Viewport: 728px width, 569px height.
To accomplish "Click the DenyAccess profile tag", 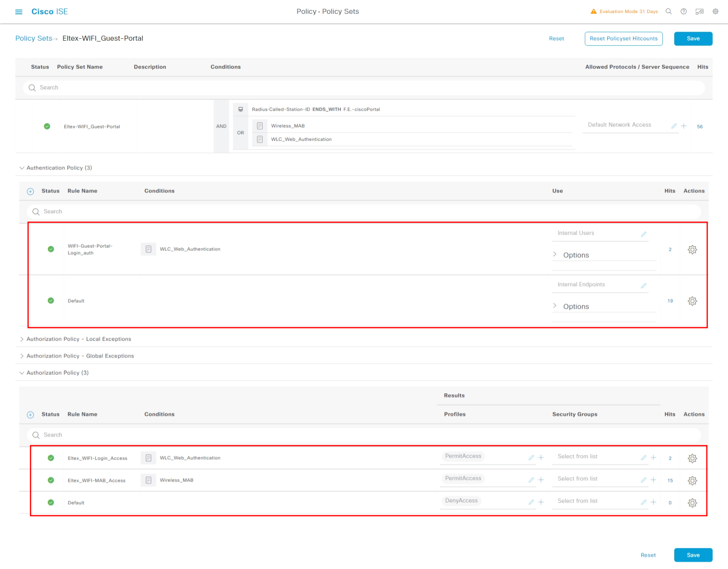I will point(461,501).
